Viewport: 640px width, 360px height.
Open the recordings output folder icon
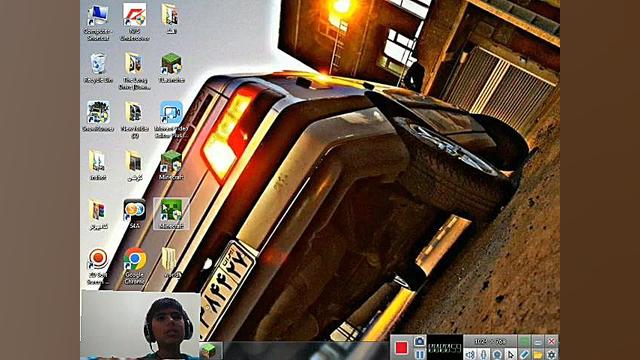coord(538,354)
